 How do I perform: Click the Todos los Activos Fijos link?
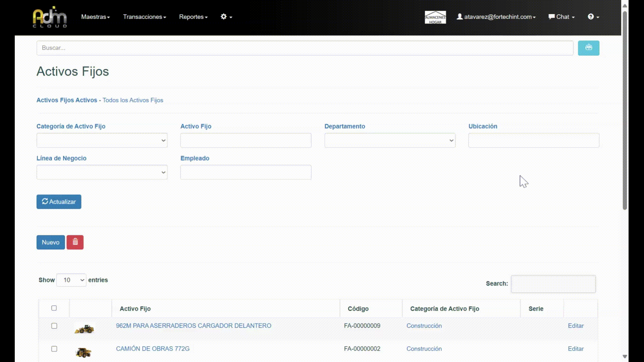click(133, 100)
